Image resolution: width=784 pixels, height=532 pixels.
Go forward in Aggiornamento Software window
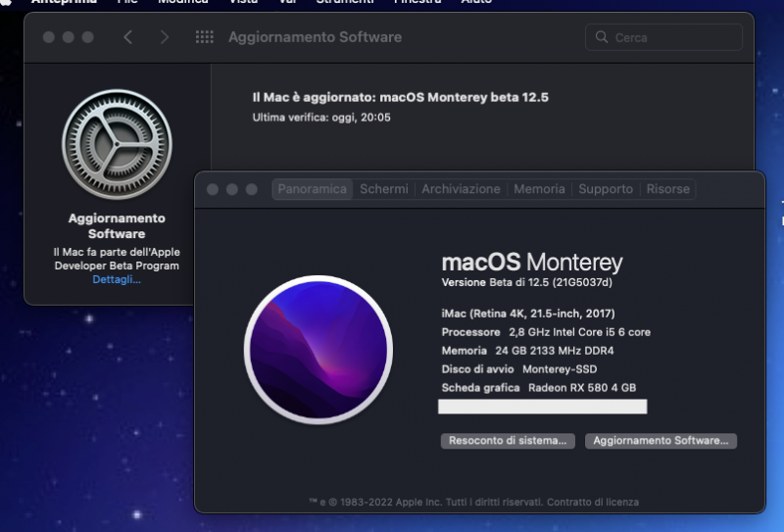pyautogui.click(x=164, y=37)
